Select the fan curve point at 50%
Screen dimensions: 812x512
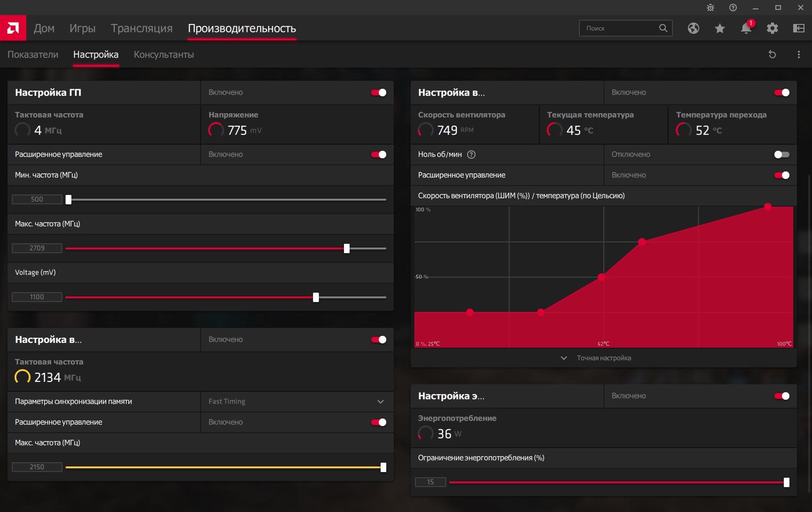pos(601,277)
